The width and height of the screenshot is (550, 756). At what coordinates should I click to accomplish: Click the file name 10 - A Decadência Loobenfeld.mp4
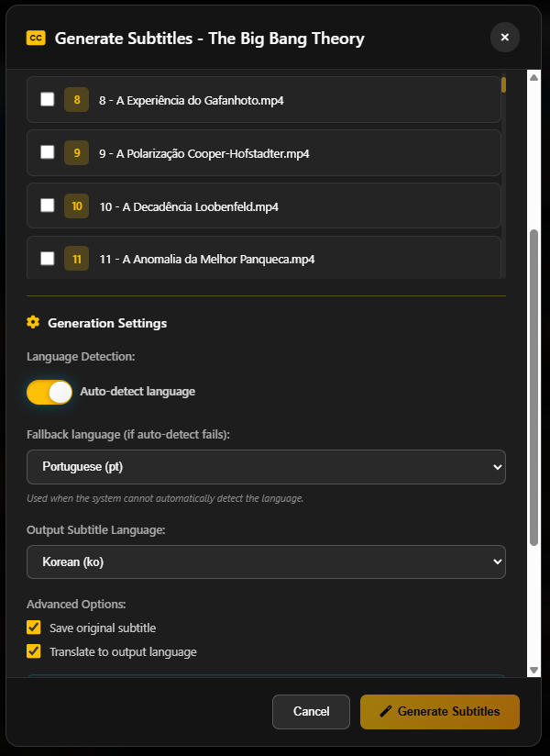tap(189, 206)
